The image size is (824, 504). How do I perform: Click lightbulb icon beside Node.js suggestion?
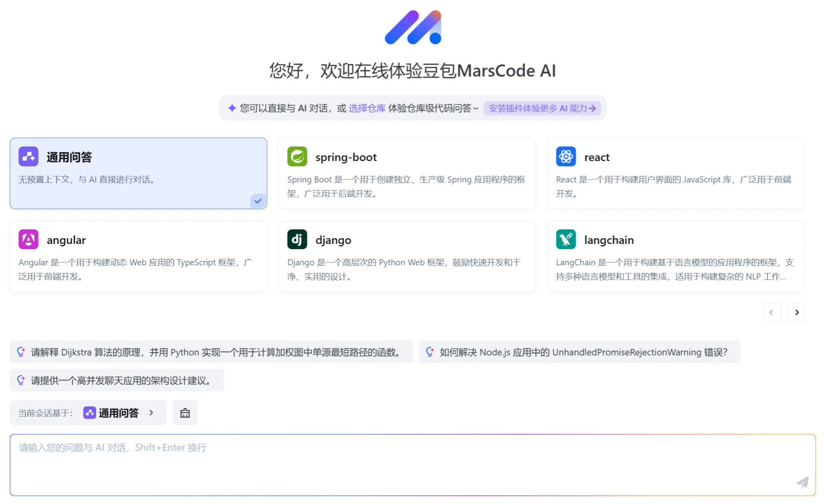point(430,352)
